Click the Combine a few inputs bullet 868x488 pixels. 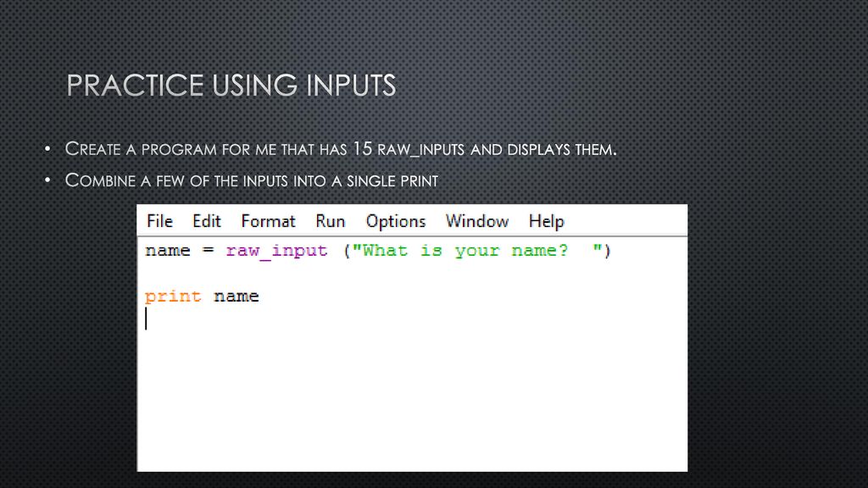click(251, 180)
